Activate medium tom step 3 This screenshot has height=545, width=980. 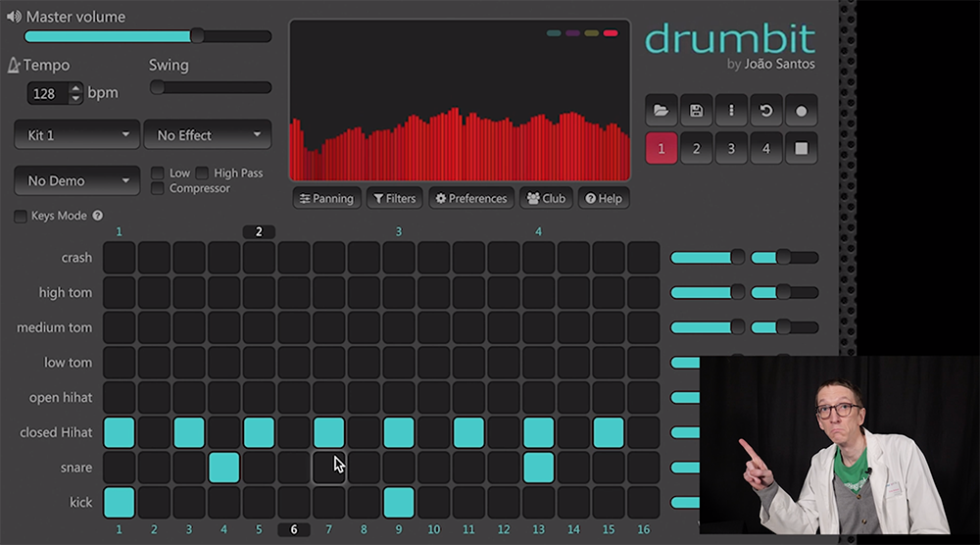(189, 327)
